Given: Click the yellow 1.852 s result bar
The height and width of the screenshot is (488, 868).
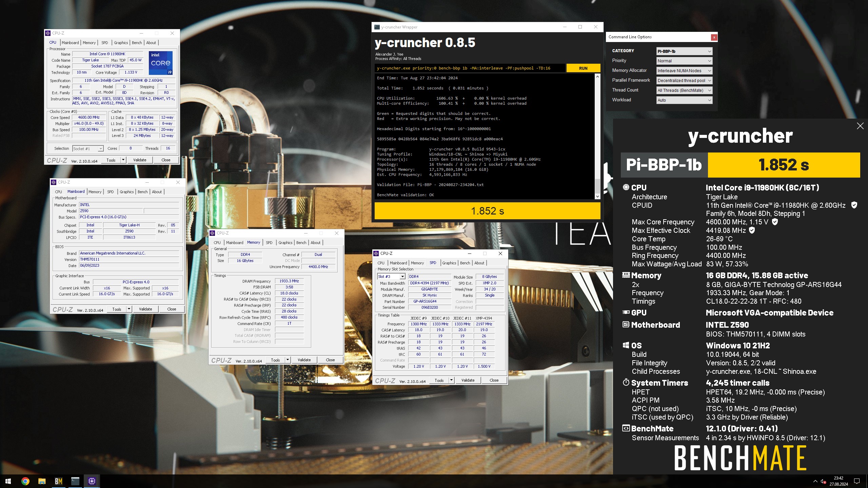Looking at the screenshot, I should (x=487, y=211).
